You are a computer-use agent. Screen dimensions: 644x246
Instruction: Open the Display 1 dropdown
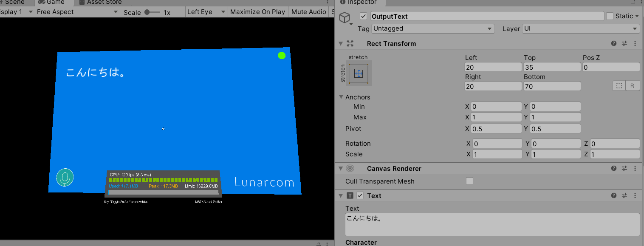pyautogui.click(x=17, y=12)
